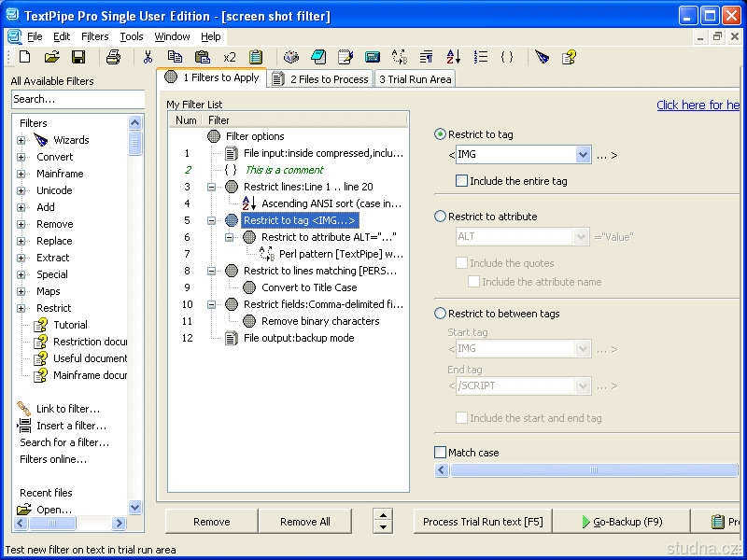Click the x2 duplicate filter icon
Image resolution: width=747 pixels, height=560 pixels.
(230, 57)
